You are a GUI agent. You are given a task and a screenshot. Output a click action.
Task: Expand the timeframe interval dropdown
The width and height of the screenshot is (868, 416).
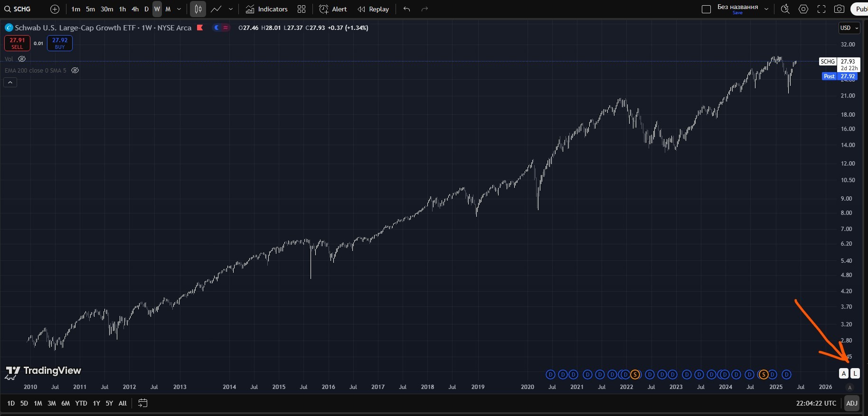179,9
